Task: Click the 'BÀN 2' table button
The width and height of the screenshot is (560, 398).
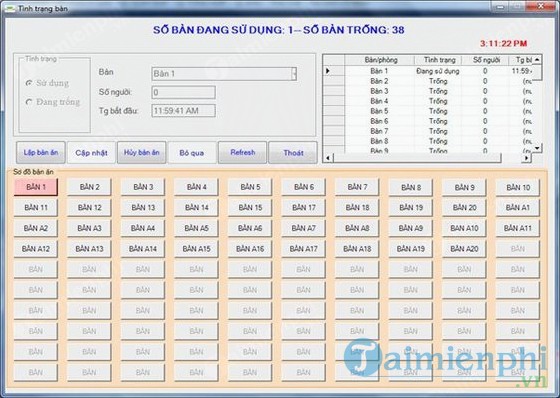Action: 89,187
